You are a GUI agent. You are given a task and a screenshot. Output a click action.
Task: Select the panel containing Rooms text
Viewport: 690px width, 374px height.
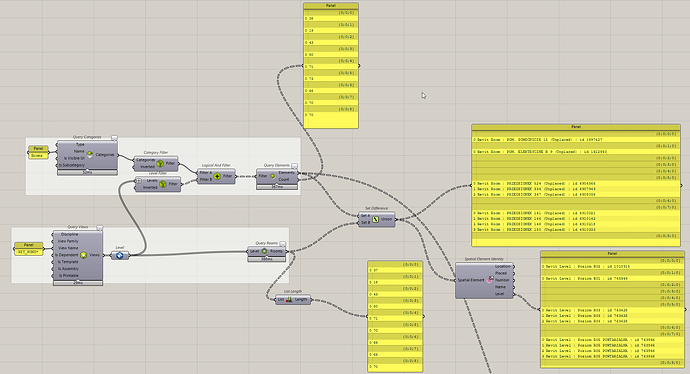38,152
